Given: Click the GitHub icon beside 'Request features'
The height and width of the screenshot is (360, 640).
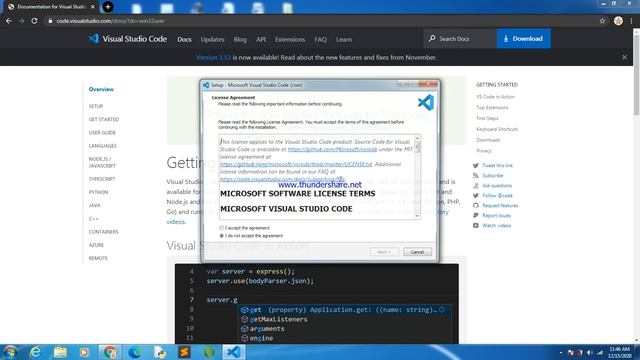Looking at the screenshot, I should click(x=476, y=205).
